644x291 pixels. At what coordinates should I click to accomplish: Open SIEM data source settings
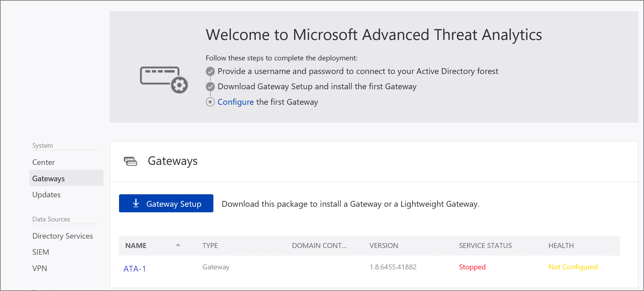pos(41,252)
